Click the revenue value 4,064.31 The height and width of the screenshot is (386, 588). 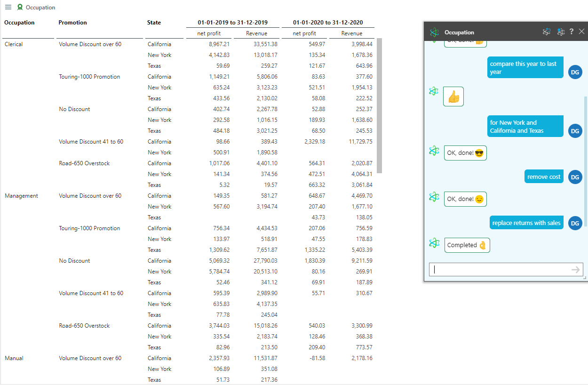362,174
